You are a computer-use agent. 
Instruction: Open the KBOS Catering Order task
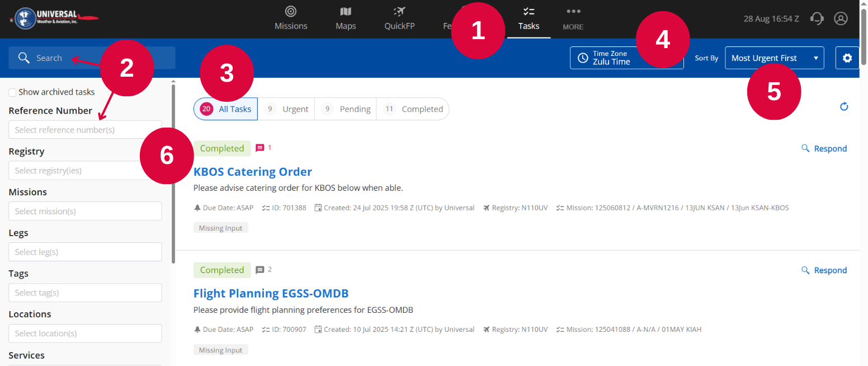pos(253,171)
